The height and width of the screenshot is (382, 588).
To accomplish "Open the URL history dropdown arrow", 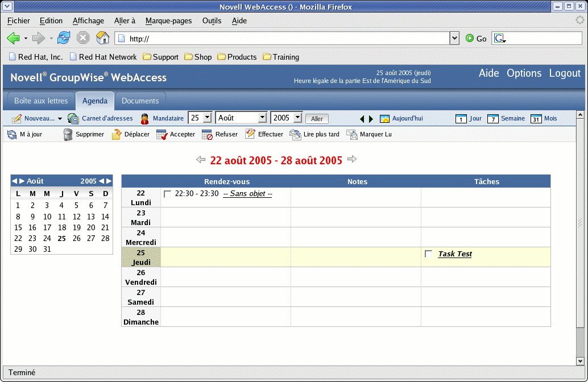I will tap(454, 38).
